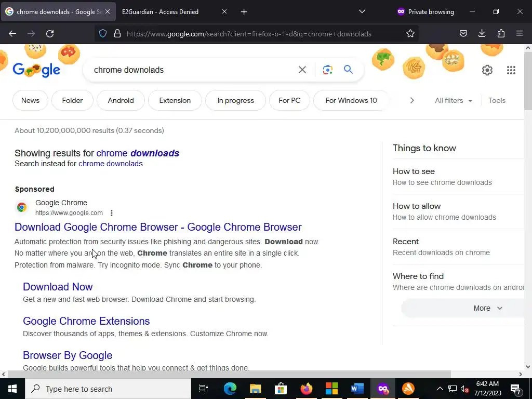
Task: Click the muted volume tray icon
Action: pyautogui.click(x=465, y=389)
